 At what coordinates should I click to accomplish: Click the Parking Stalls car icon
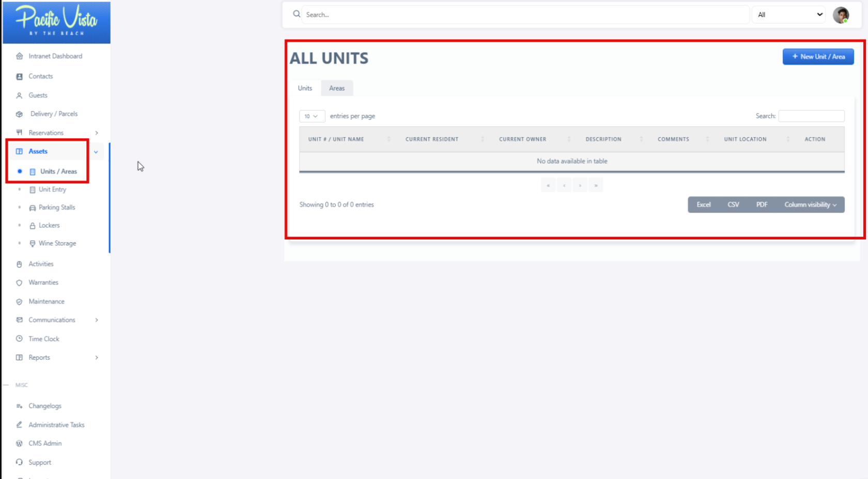pyautogui.click(x=33, y=207)
